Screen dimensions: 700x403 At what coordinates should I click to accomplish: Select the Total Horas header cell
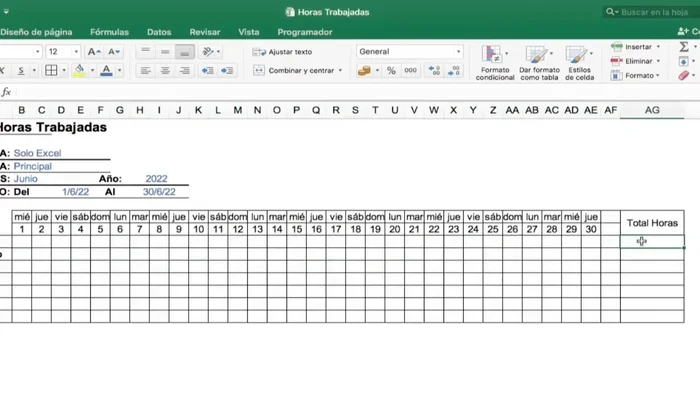(652, 223)
